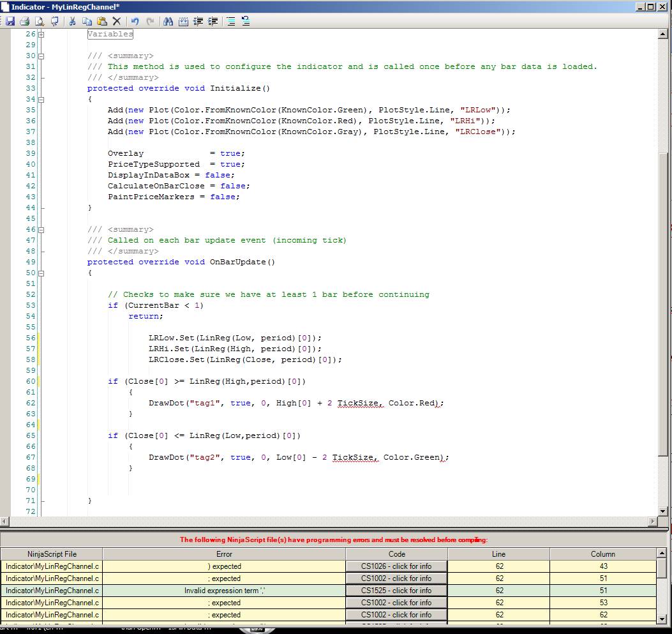Click the Error column header
The width and height of the screenshot is (672, 634).
pyautogui.click(x=224, y=554)
